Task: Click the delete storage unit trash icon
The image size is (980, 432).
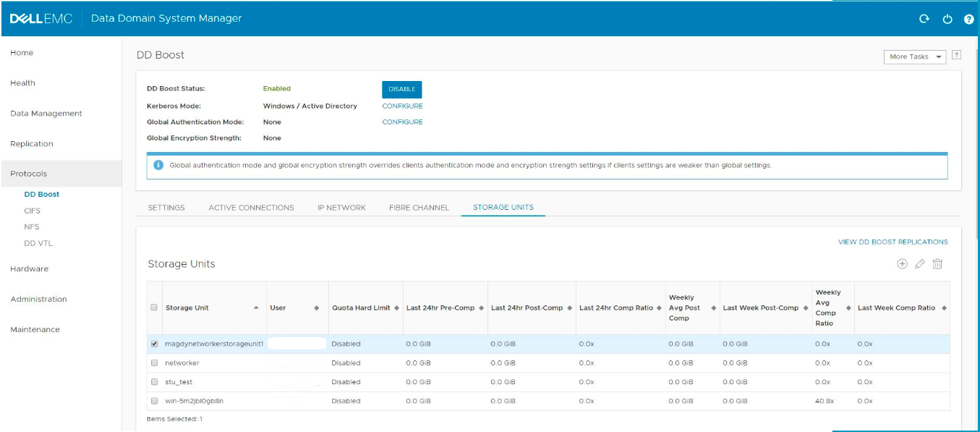Action: click(937, 264)
